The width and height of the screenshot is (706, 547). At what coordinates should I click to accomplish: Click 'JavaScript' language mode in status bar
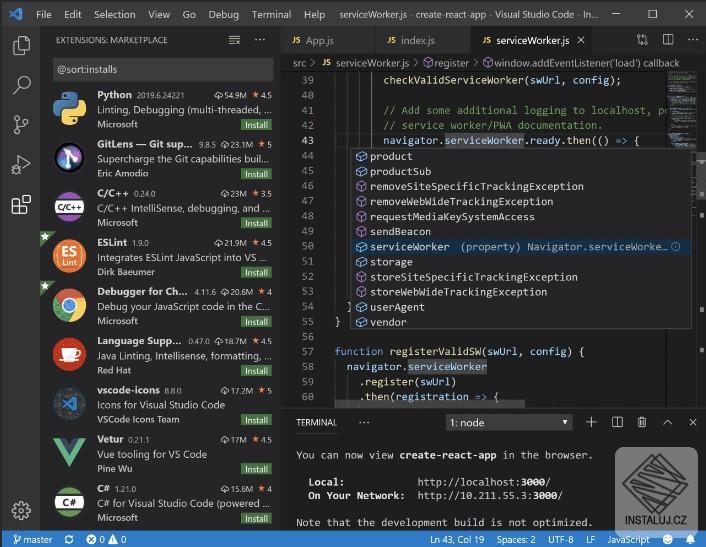coord(629,539)
